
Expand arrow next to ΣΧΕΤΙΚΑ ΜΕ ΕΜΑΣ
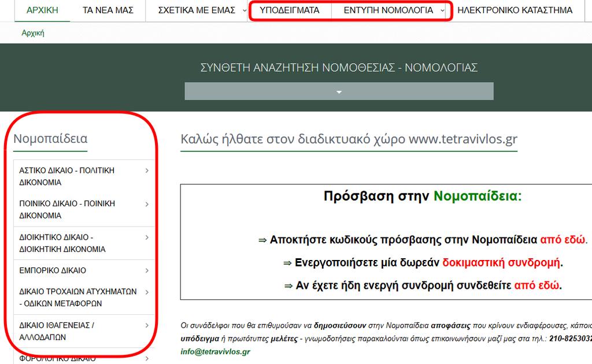pos(245,10)
